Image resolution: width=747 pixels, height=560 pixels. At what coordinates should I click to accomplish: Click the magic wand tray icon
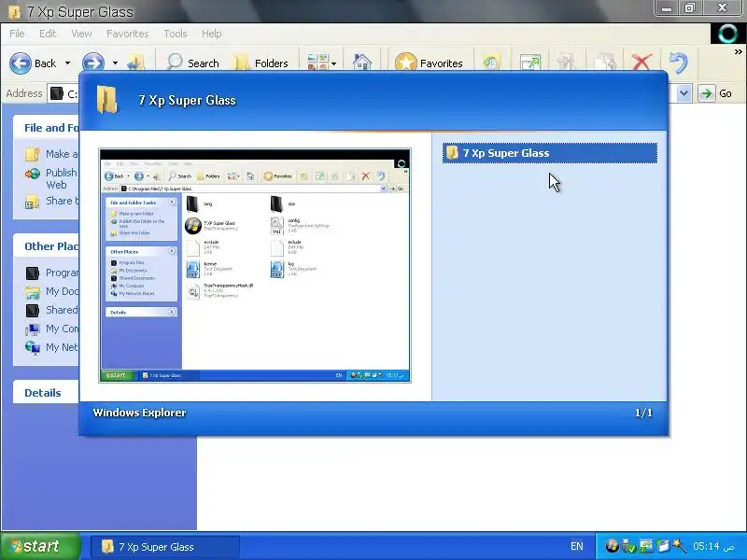point(680,546)
